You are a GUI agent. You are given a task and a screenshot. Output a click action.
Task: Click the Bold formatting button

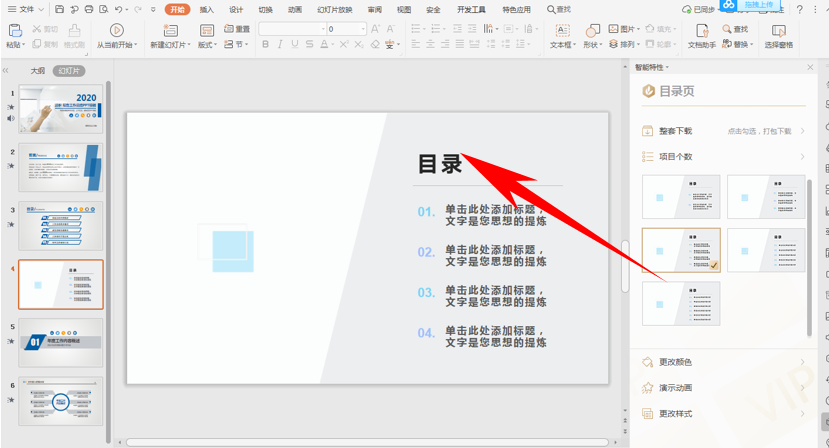[265, 44]
